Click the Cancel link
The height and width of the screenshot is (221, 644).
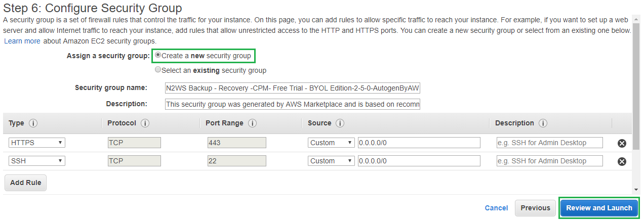click(x=496, y=208)
